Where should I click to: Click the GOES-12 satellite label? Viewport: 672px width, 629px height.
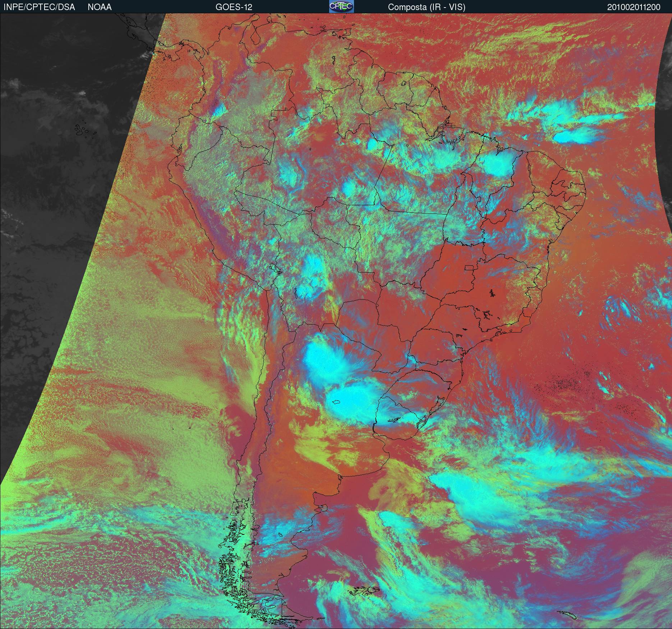point(234,7)
